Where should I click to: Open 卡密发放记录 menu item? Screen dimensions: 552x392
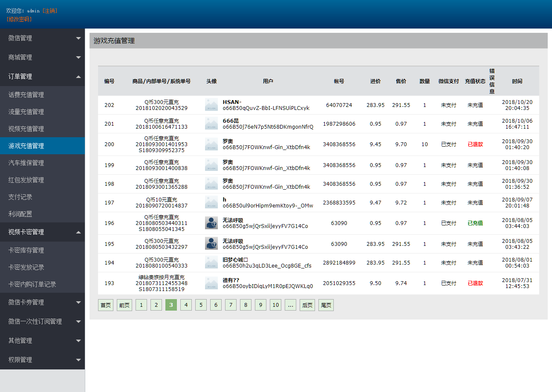click(42, 267)
